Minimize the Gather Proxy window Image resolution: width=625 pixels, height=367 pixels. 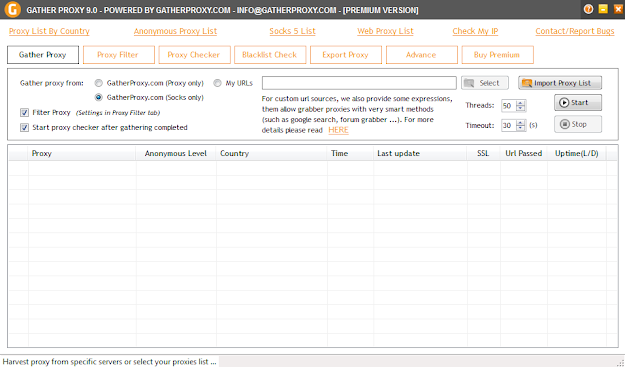603,9
